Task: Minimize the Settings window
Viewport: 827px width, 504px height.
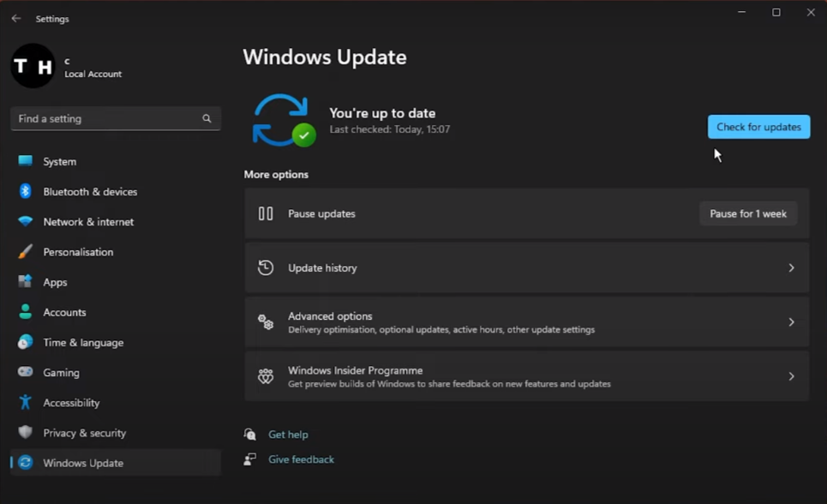Action: click(741, 12)
